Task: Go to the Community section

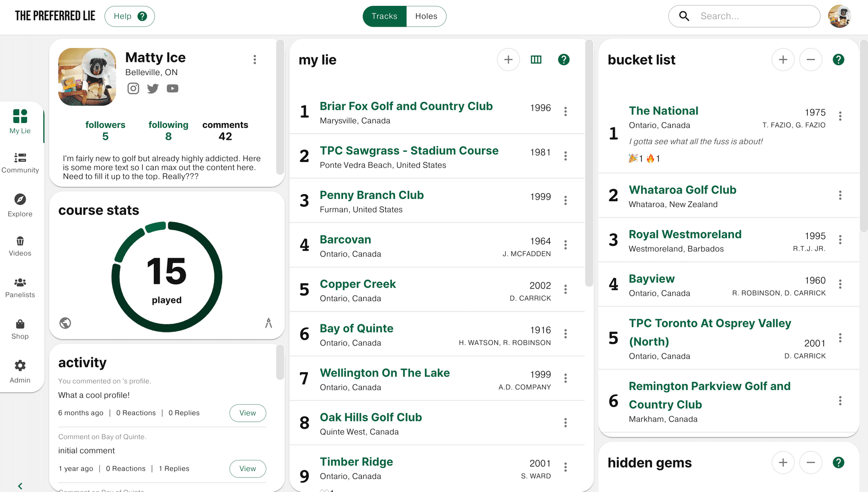Action: coord(20,163)
